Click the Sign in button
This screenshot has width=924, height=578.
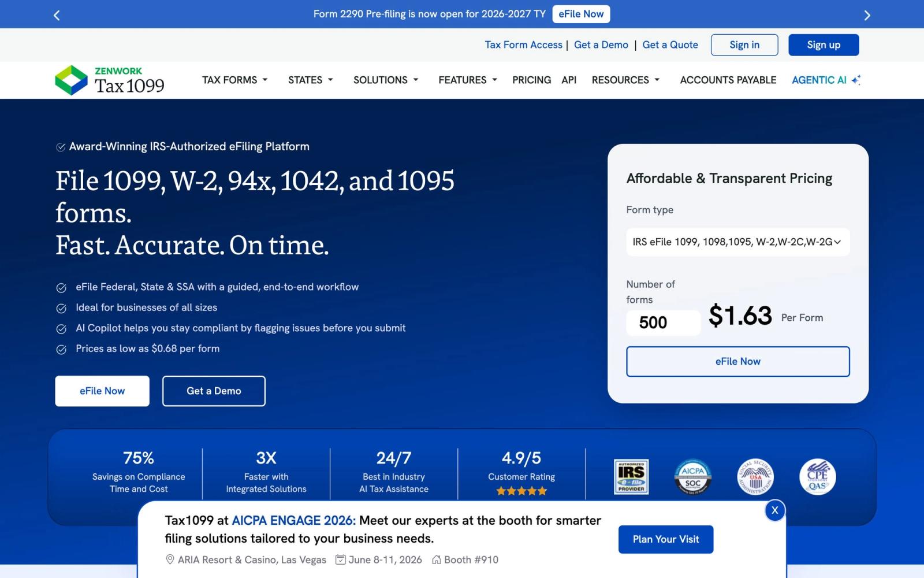point(744,45)
